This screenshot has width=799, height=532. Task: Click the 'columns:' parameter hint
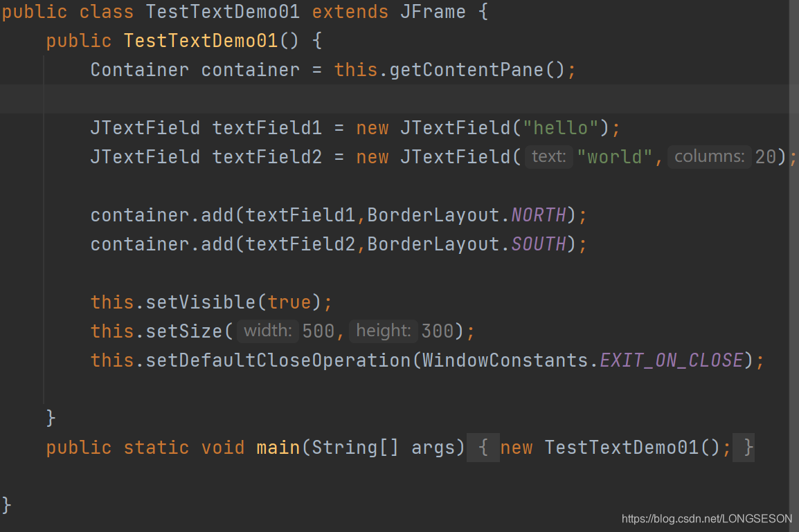[x=709, y=156]
